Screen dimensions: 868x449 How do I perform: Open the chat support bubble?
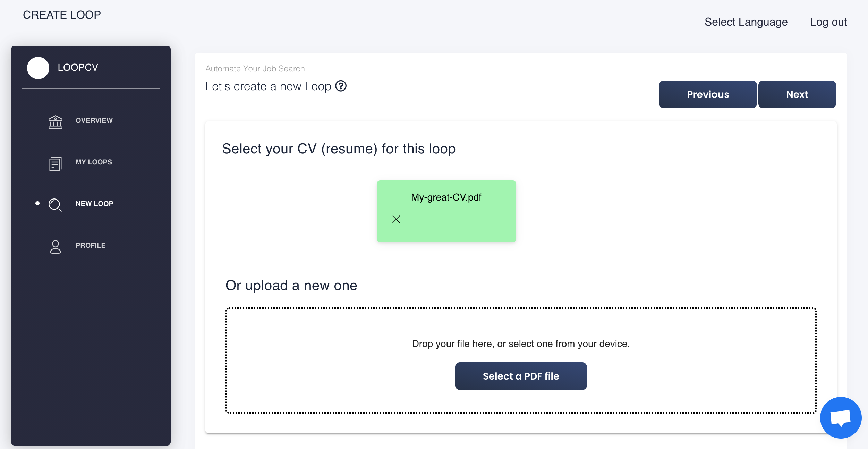coord(841,417)
